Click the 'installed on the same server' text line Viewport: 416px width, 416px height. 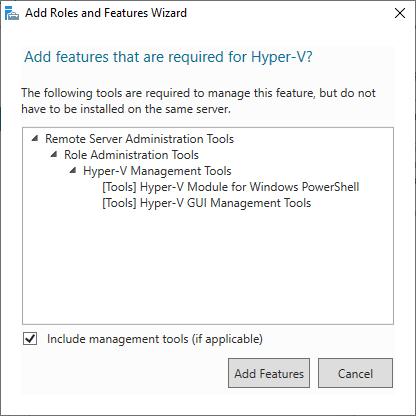point(126,109)
